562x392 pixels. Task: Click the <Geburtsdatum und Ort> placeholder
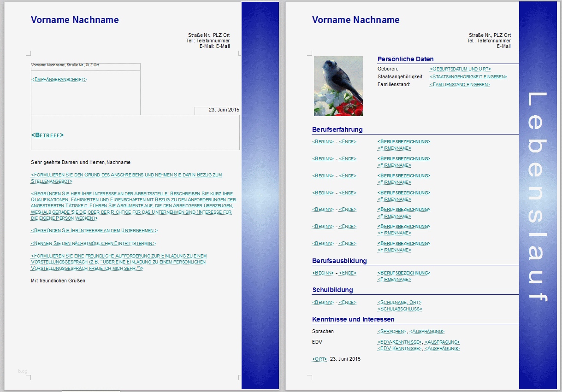point(460,69)
